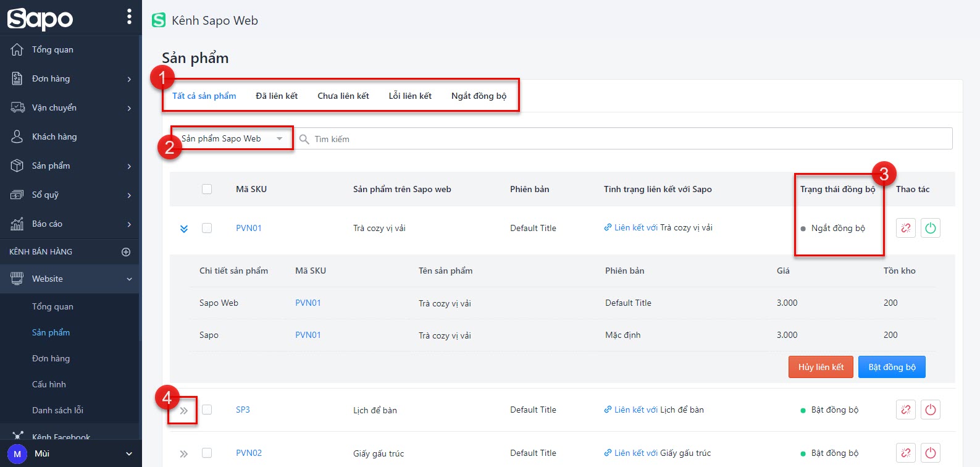
Task: Tick the SP3 row checkbox
Action: [207, 410]
